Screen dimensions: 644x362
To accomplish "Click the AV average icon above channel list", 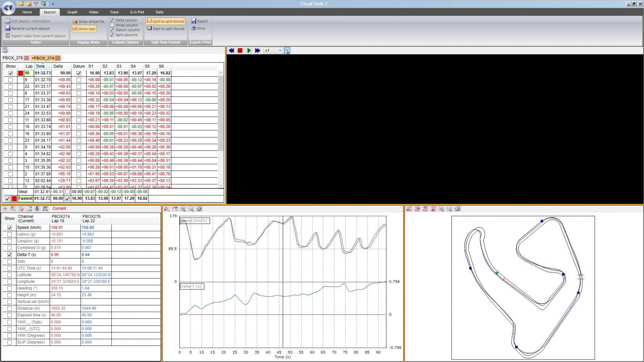I will pos(45,209).
